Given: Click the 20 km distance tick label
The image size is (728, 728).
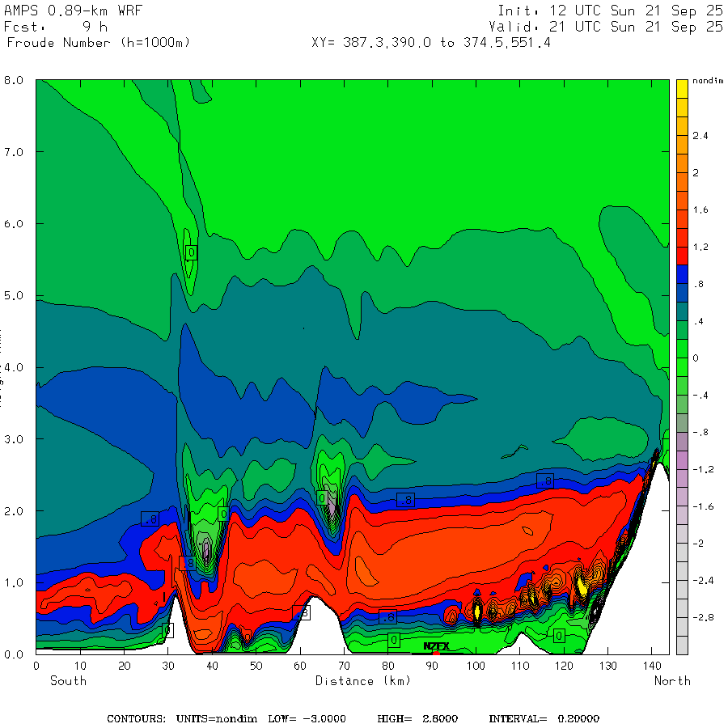Looking at the screenshot, I should point(125,666).
